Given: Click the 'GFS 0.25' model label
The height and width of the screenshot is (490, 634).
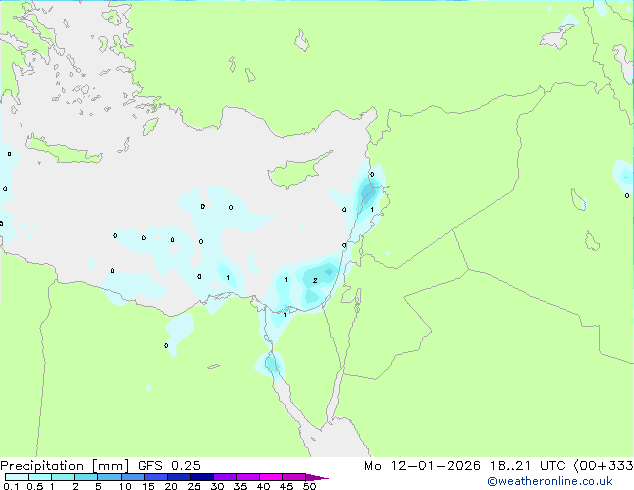Looking at the screenshot, I should 169,466.
